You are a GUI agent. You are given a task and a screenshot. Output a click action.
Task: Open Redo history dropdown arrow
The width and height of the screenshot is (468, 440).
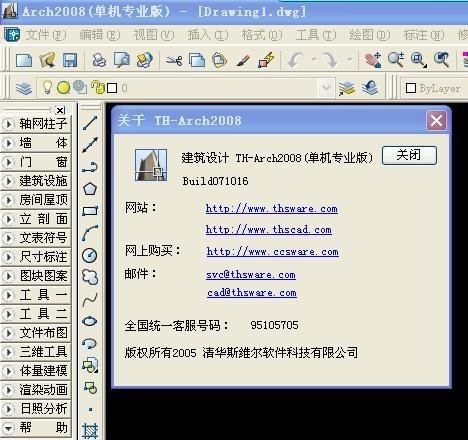coord(349,60)
